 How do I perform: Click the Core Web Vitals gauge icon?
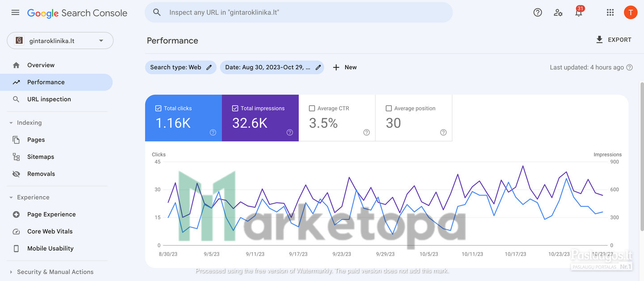[17, 231]
